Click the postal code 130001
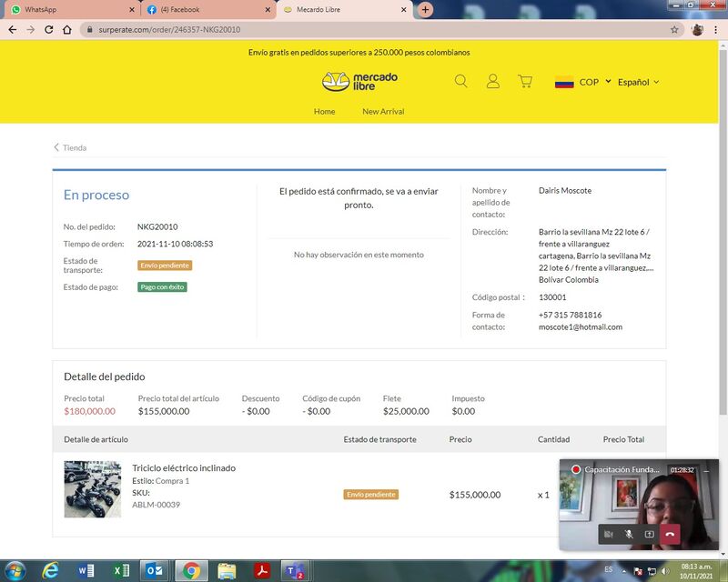The image size is (728, 582). tap(552, 297)
